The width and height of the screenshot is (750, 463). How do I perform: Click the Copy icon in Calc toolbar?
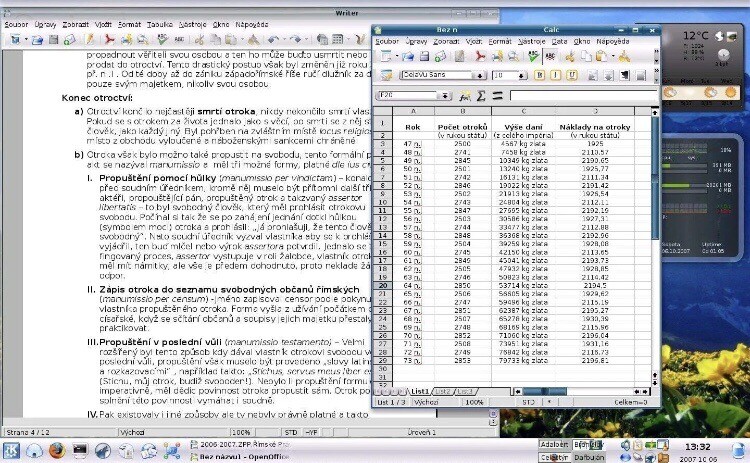click(x=585, y=57)
